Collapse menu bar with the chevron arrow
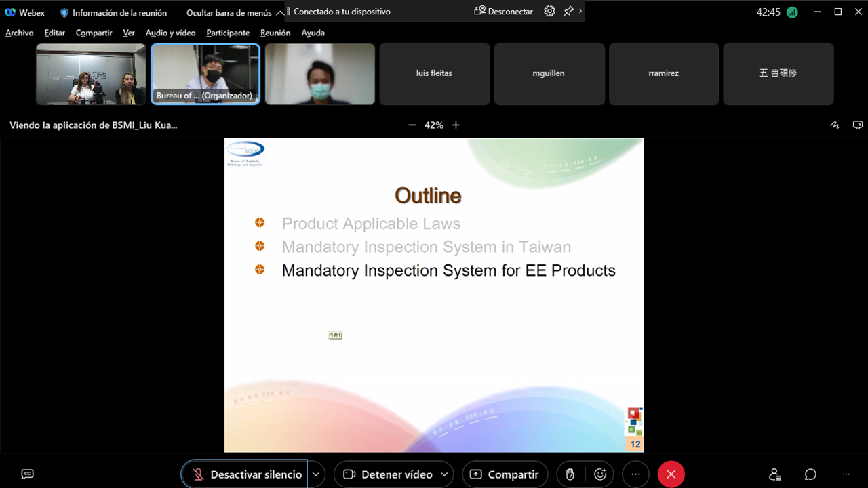Viewport: 868px width, 488px height. (x=280, y=12)
